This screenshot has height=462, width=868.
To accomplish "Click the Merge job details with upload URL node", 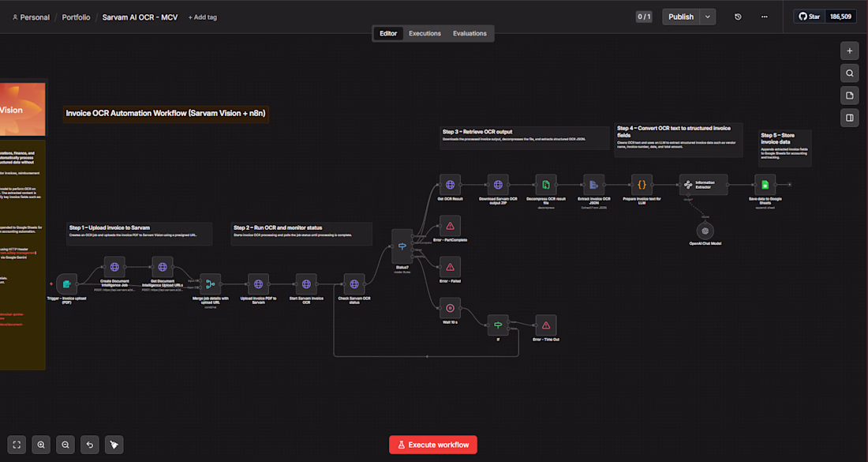I will [211, 284].
